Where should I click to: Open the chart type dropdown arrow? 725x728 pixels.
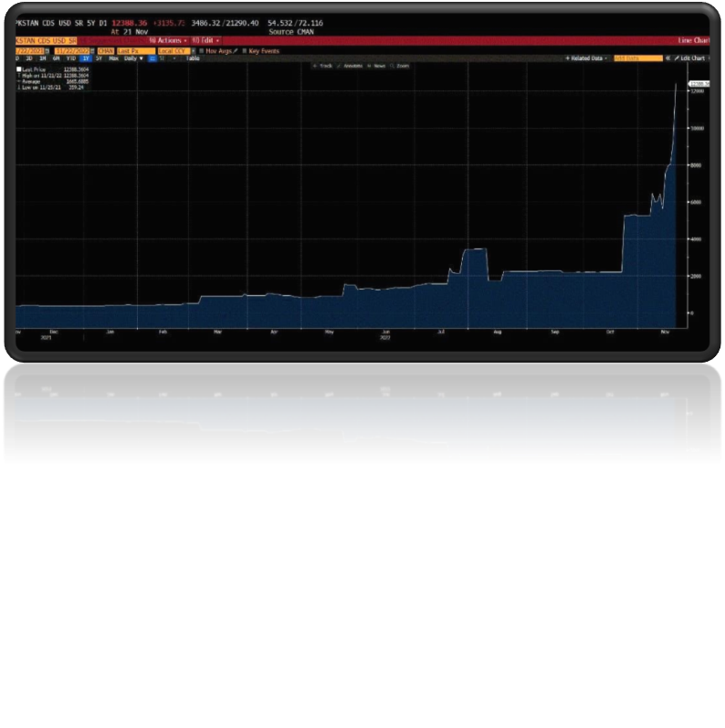174,59
